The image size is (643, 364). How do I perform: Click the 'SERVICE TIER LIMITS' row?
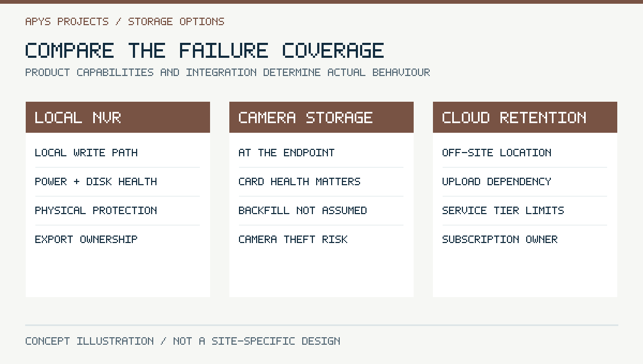[x=525, y=210]
